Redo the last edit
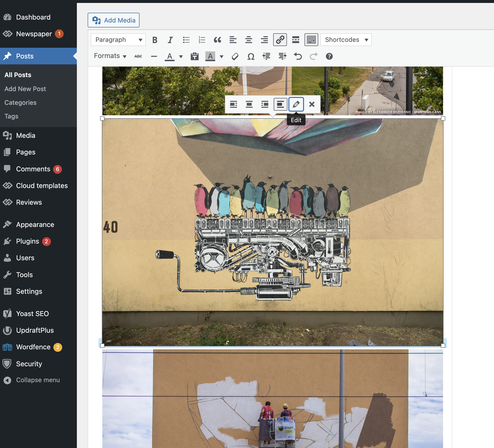This screenshot has width=494, height=448. tap(314, 56)
